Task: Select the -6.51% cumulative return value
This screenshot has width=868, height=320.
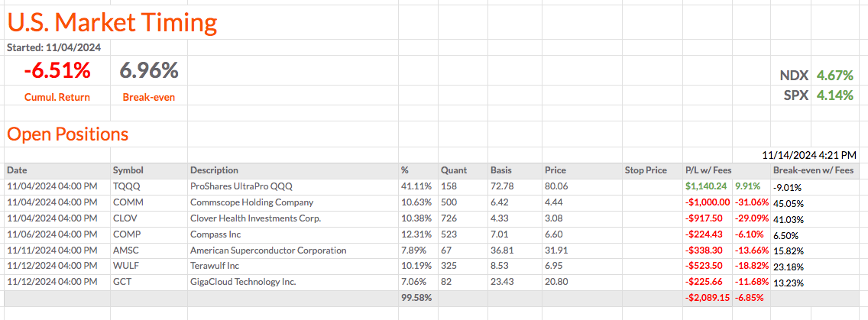Action: click(57, 71)
